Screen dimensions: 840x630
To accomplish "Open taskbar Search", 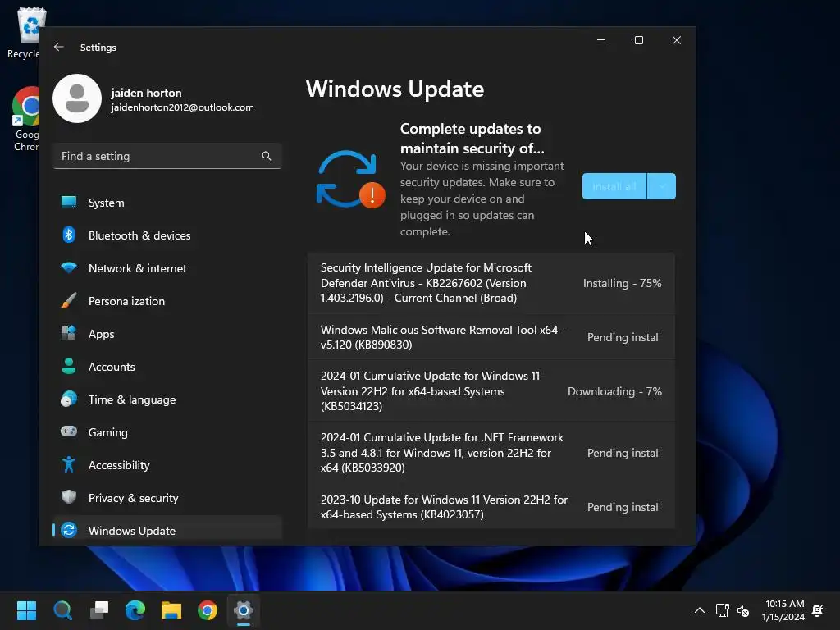I will (x=62, y=610).
